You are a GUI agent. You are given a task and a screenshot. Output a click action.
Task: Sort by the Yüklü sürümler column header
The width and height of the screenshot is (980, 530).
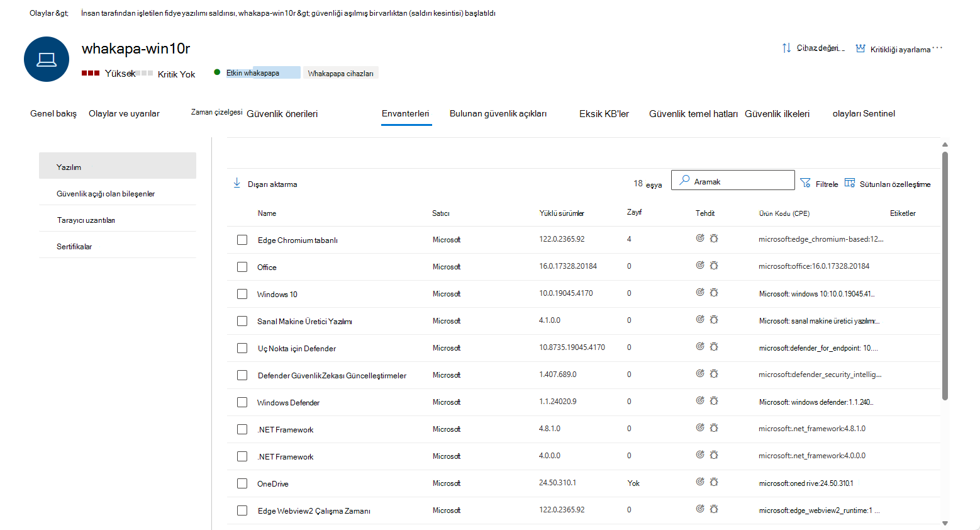[x=561, y=213]
